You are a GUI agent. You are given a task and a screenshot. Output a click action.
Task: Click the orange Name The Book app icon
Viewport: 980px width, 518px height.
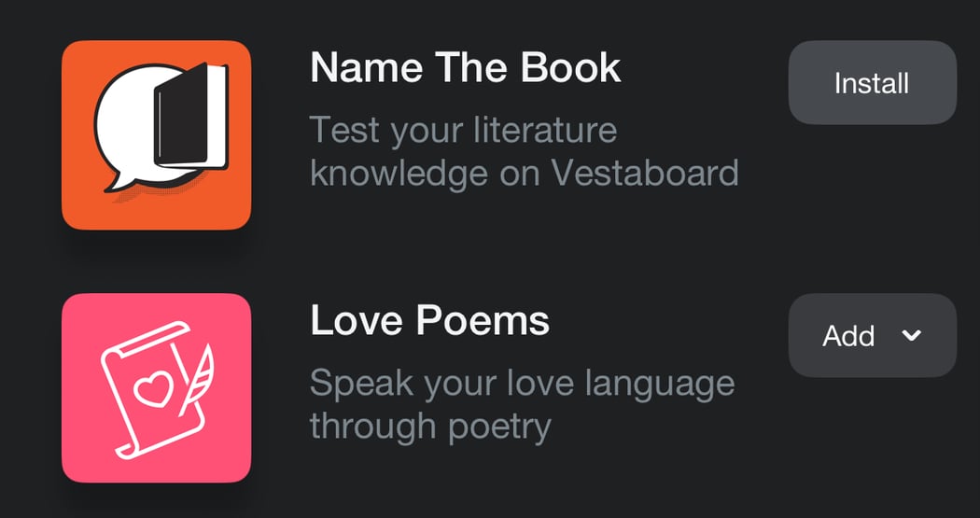(x=156, y=134)
